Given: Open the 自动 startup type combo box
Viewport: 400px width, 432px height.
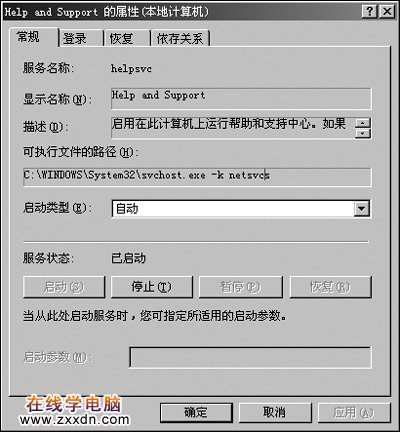Looking at the screenshot, I should 241,209.
